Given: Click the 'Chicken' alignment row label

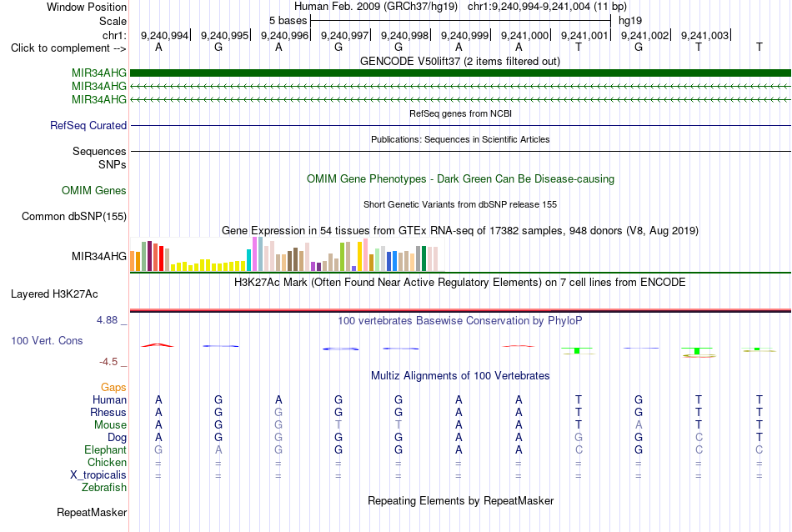Looking at the screenshot, I should [107, 463].
